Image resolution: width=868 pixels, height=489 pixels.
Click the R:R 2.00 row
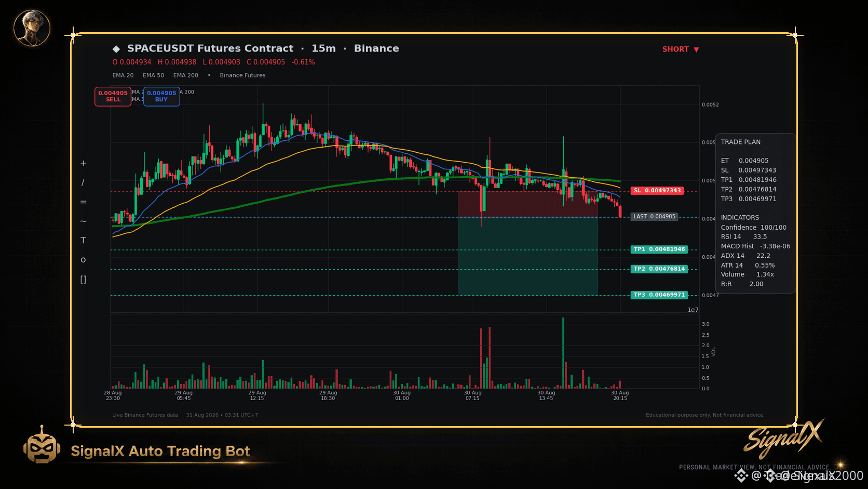coord(742,284)
